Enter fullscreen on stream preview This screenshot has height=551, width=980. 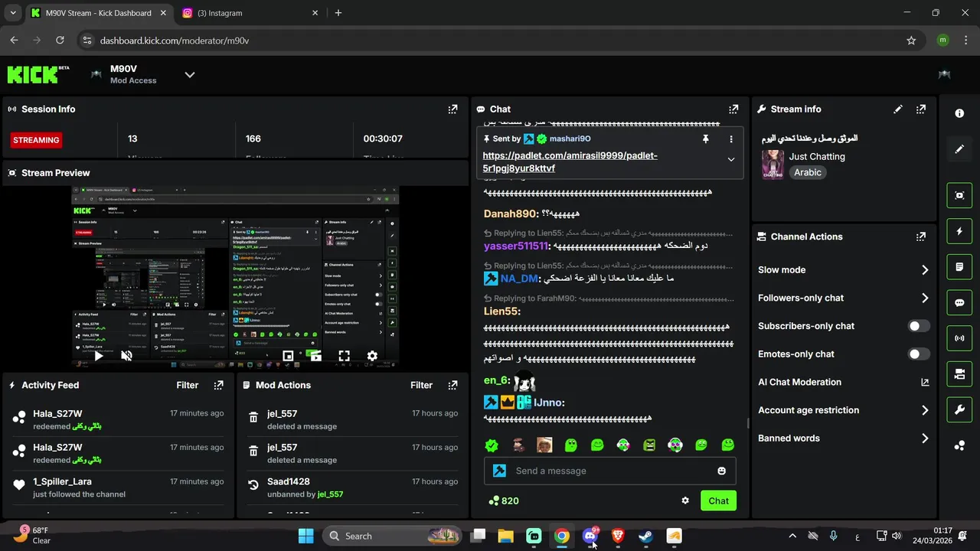pos(344,356)
